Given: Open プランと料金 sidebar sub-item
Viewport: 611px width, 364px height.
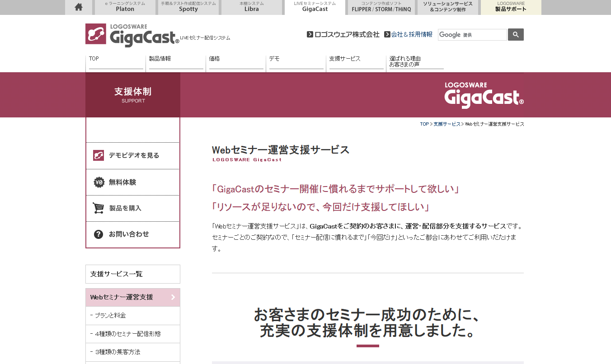Looking at the screenshot, I should point(133,316).
